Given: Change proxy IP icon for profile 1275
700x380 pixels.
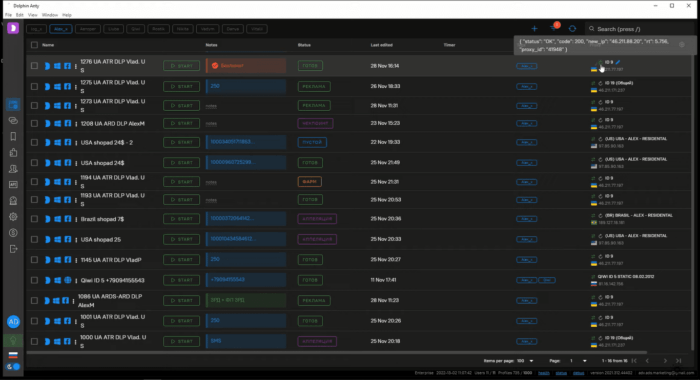Looking at the screenshot, I should (x=600, y=83).
